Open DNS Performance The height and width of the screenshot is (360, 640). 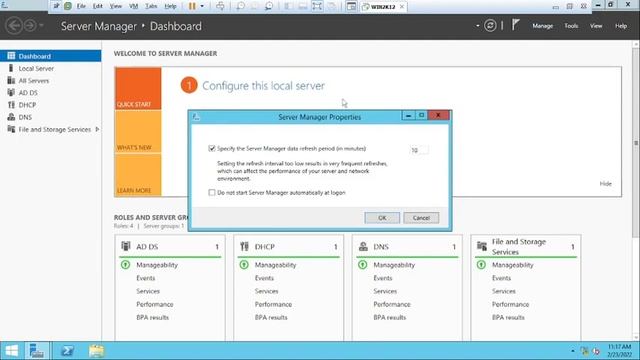pos(392,304)
